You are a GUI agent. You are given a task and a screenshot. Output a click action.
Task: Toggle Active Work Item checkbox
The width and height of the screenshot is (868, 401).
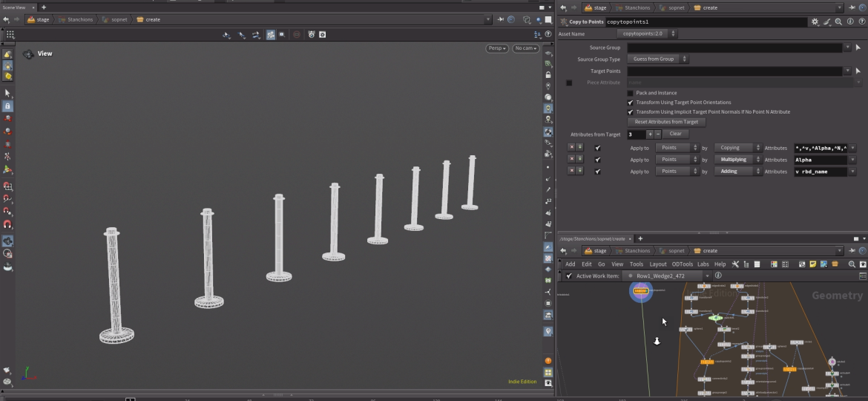569,276
